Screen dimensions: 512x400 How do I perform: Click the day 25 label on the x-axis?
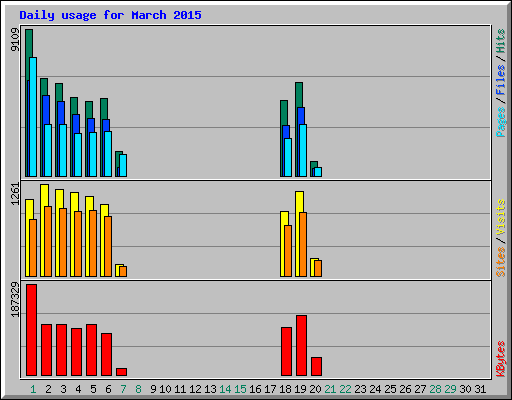390,389
